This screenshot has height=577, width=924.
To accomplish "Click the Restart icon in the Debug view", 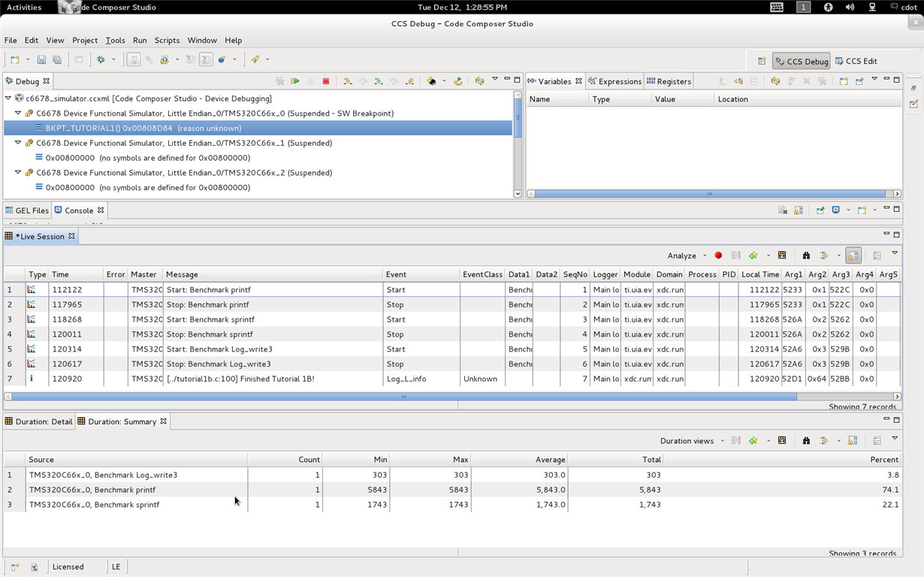I will click(457, 81).
